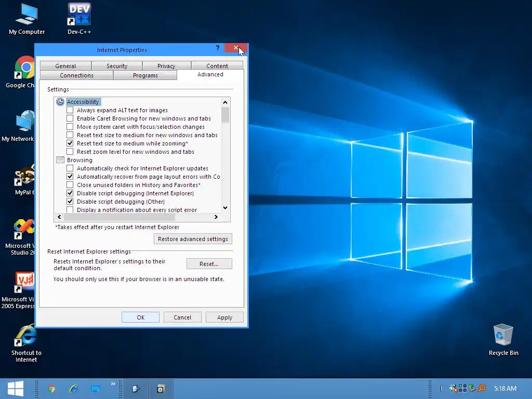Go to the Connections tab

pos(77,75)
